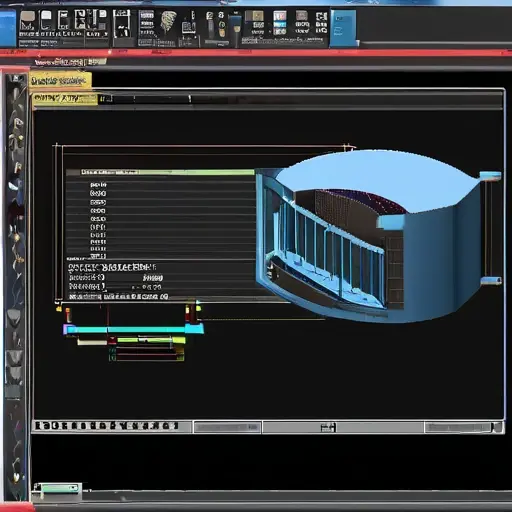Switch to the upper yellow highlighted tab
Screen dimensions: 512x512
(x=60, y=81)
